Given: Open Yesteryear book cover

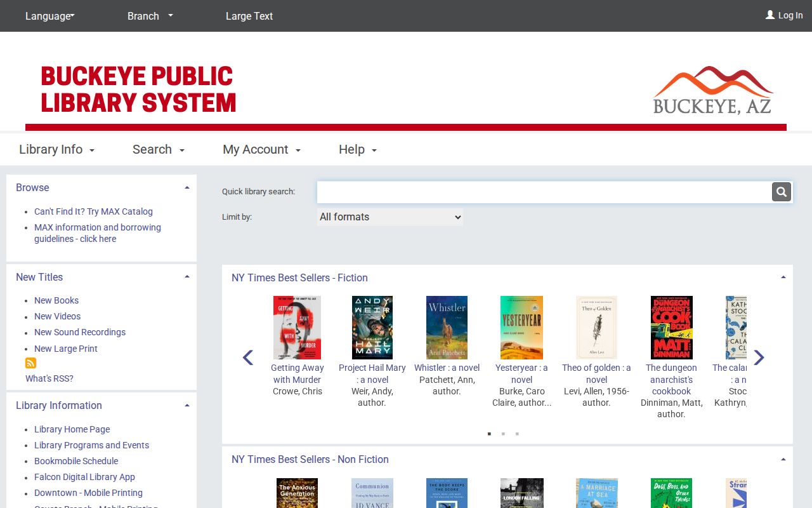Looking at the screenshot, I should pyautogui.click(x=521, y=328).
